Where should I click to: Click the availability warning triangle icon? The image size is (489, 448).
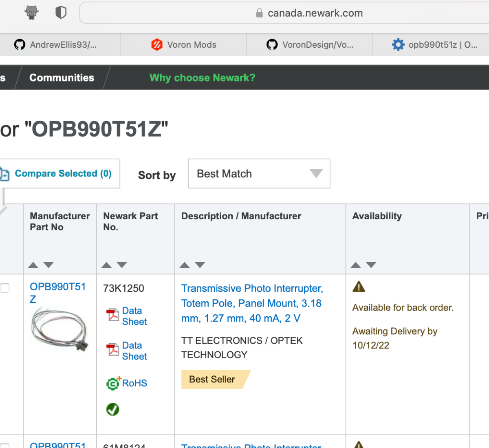click(x=359, y=287)
